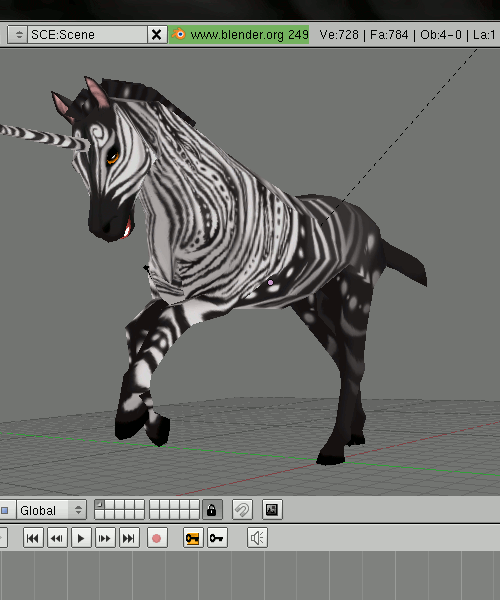Step to the next keyframe
Screen dimensions: 500x600
coord(105,538)
